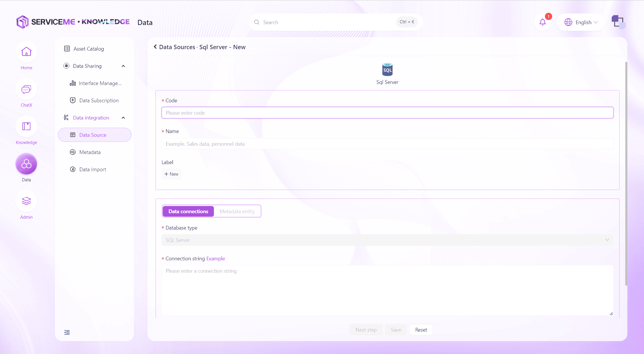Click the Interface Management bar-chart icon
The width and height of the screenshot is (644, 354).
click(73, 83)
